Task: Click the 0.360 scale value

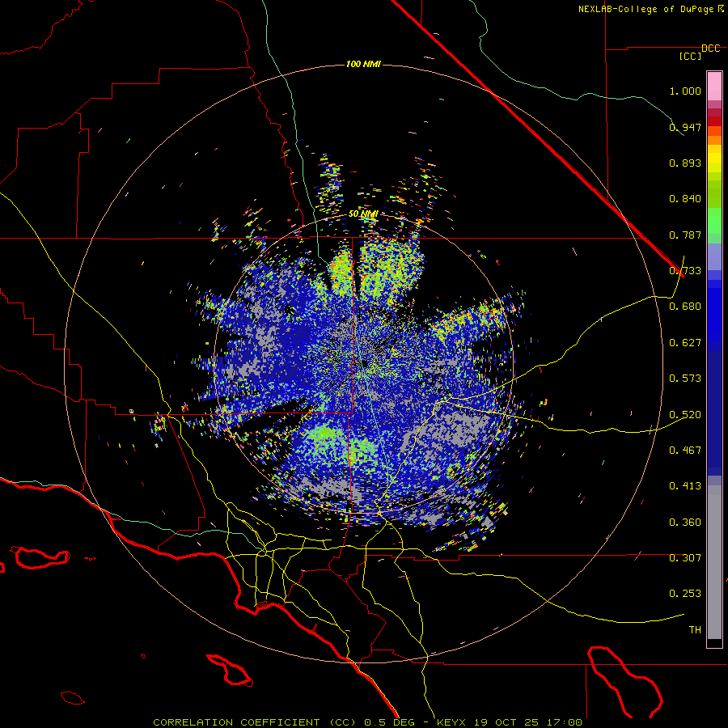Action: (x=685, y=523)
